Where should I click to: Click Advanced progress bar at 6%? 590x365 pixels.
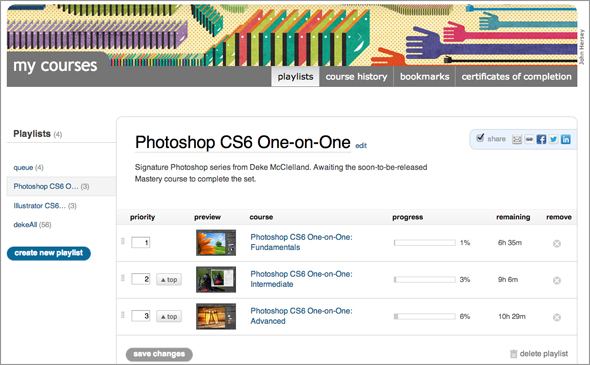425,316
